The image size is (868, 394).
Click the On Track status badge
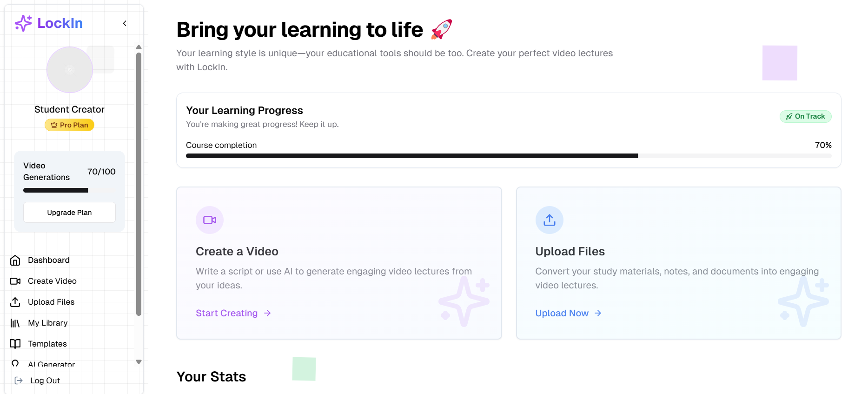point(805,116)
